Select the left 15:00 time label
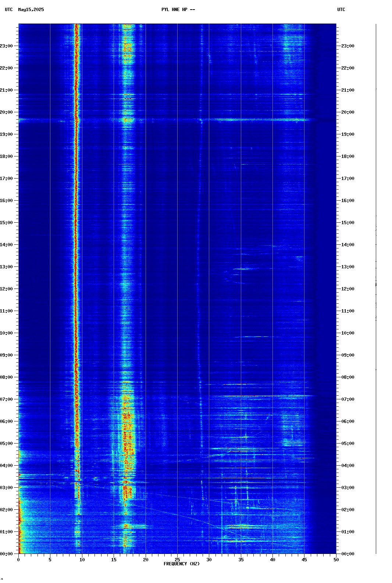This screenshot has height=583, width=392. [x=6, y=223]
